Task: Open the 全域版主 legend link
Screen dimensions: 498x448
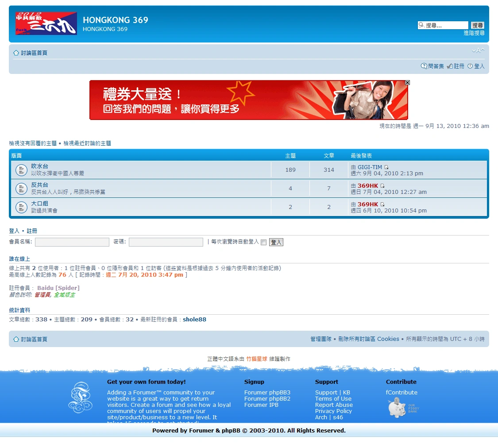Action: [65, 295]
